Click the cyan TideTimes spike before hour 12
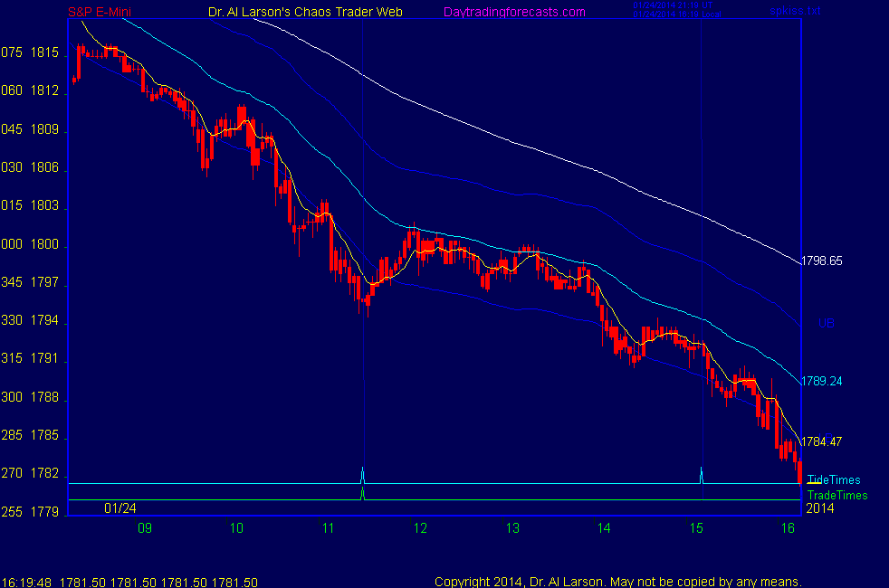This screenshot has height=588, width=889. [x=363, y=475]
